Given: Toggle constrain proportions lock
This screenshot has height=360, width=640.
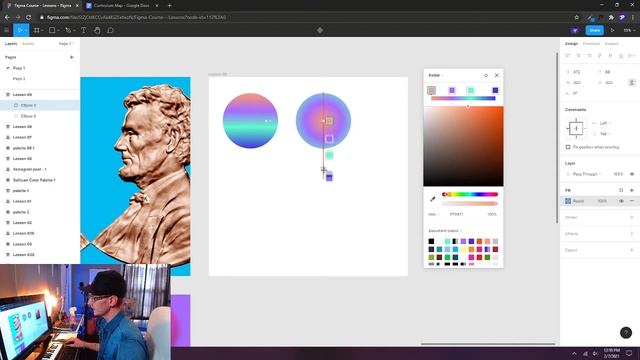Looking at the screenshot, I should coord(632,82).
